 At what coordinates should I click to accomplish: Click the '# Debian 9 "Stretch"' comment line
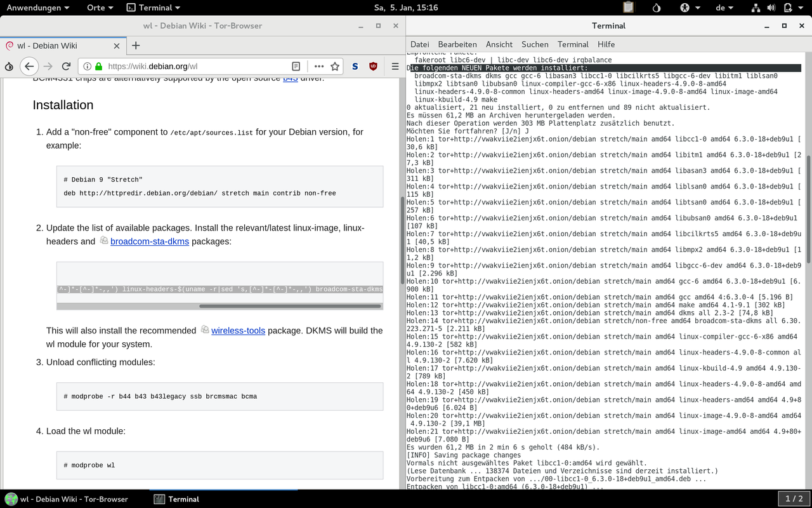(103, 180)
